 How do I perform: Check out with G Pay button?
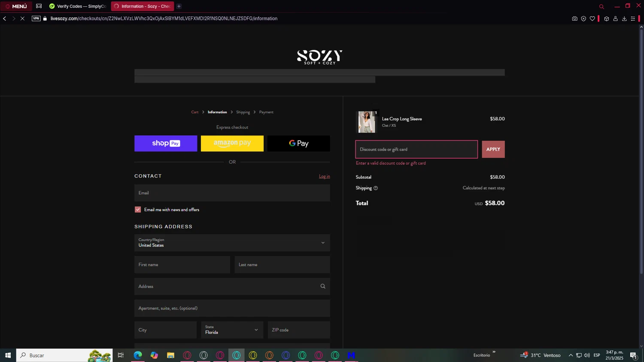click(x=299, y=143)
